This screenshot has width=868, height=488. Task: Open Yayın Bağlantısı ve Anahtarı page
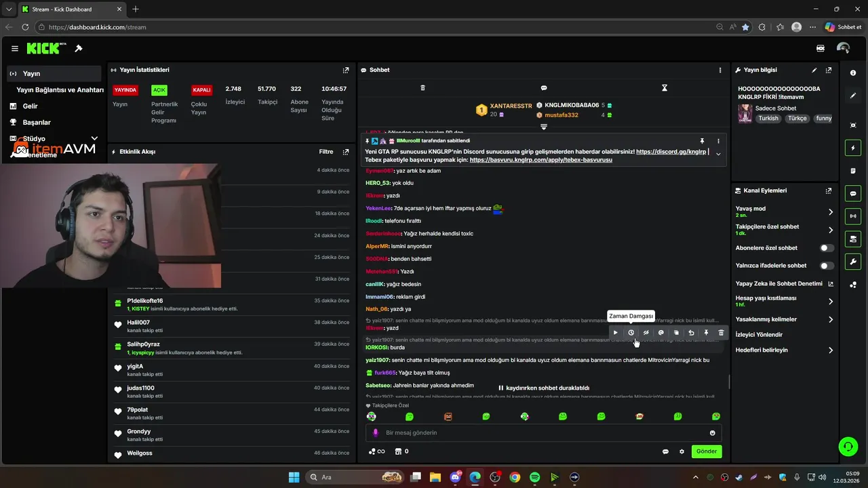tap(60, 89)
